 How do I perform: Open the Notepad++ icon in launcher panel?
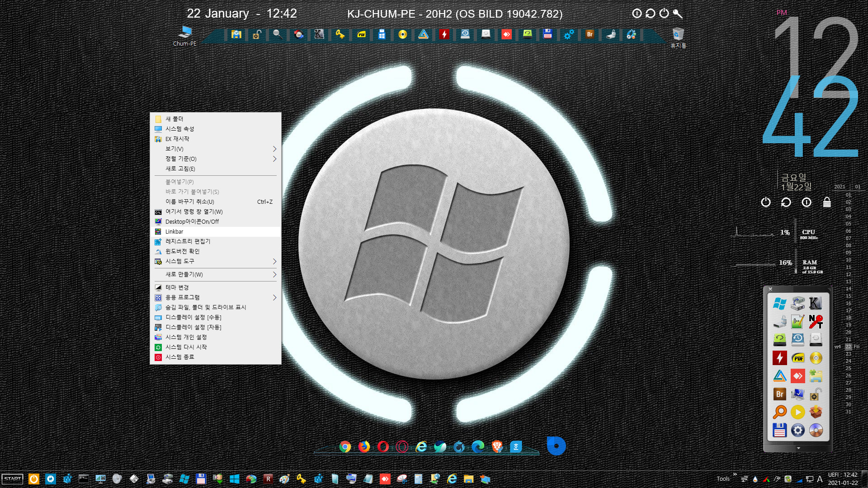(x=797, y=321)
